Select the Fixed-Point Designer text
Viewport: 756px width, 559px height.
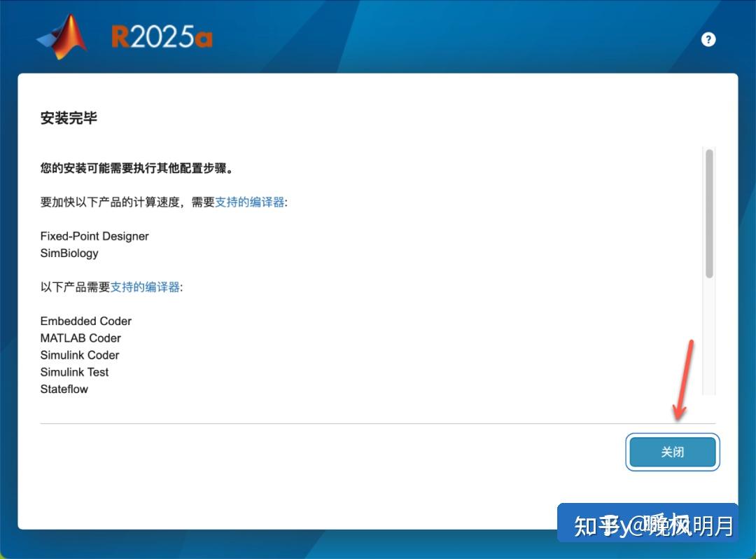tap(94, 236)
